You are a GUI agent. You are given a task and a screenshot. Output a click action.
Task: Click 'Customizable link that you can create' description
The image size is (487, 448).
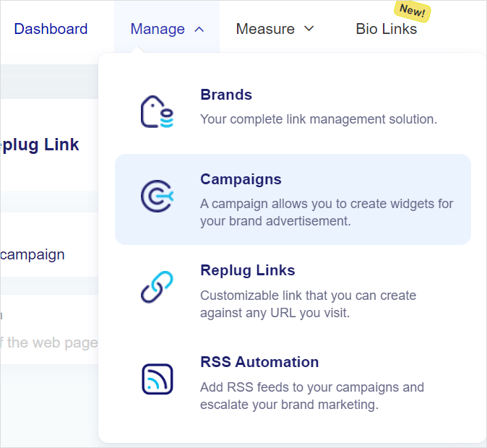[x=308, y=304]
